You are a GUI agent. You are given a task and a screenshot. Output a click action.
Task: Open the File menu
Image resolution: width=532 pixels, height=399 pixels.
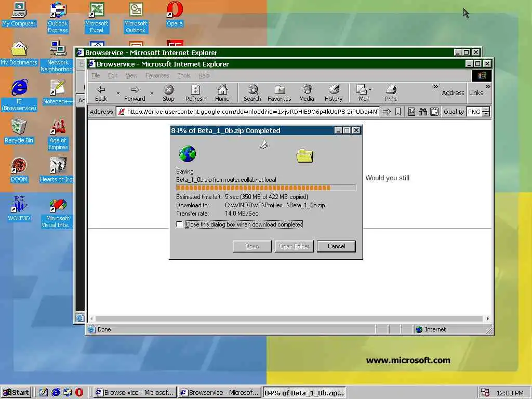(96, 75)
